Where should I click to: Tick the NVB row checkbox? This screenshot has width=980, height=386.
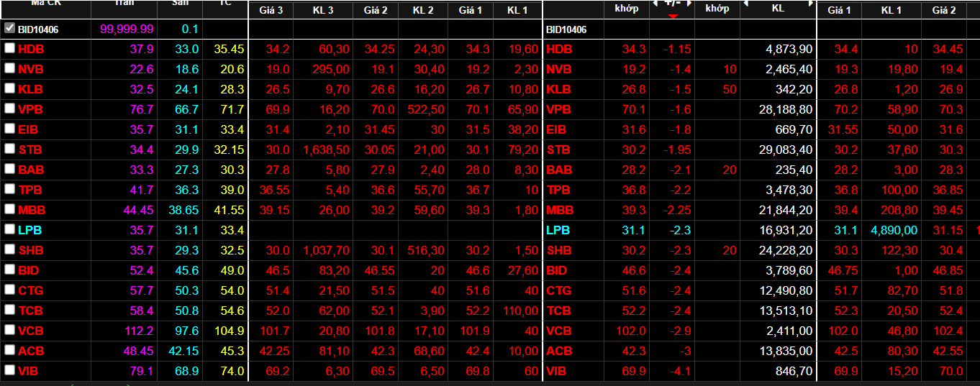9,68
